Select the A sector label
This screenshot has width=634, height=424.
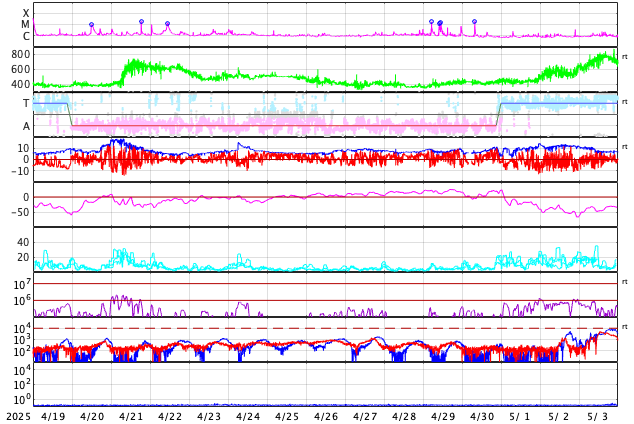[x=26, y=127]
